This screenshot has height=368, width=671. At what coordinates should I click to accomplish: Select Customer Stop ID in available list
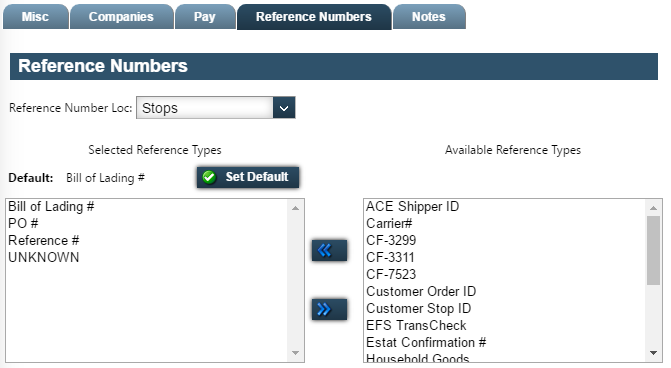(419, 309)
